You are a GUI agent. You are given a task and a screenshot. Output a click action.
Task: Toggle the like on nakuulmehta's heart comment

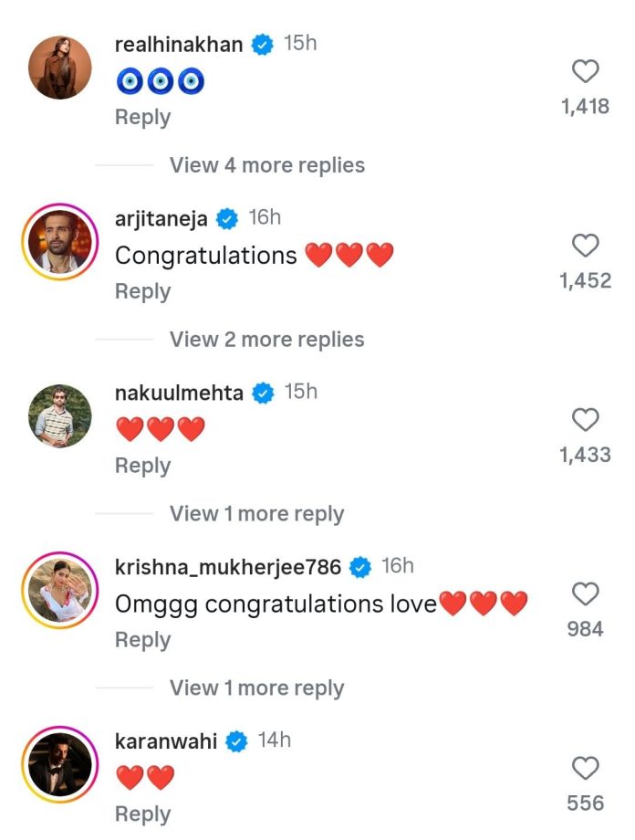pos(586,421)
